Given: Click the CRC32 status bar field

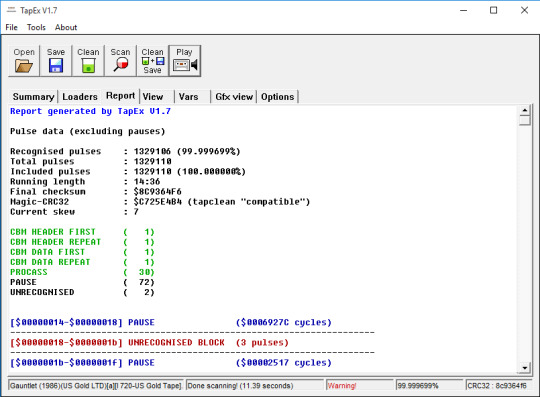Looking at the screenshot, I should pyautogui.click(x=499, y=386).
